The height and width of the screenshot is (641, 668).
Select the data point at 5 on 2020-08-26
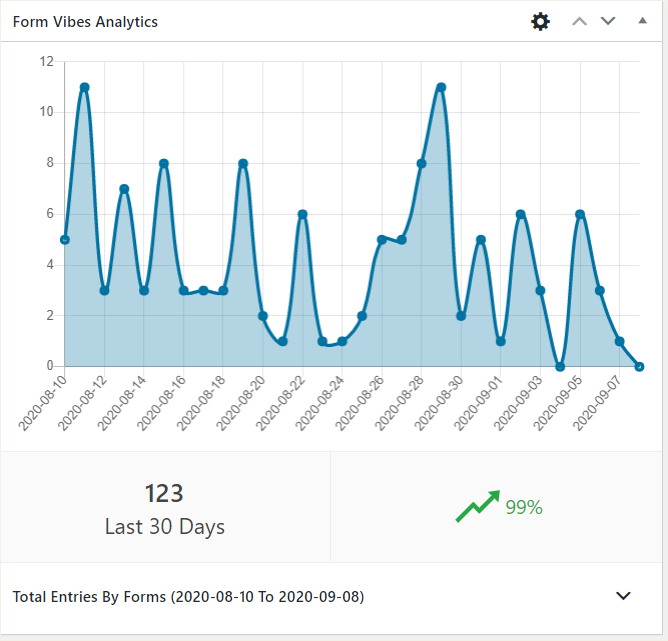pos(382,240)
